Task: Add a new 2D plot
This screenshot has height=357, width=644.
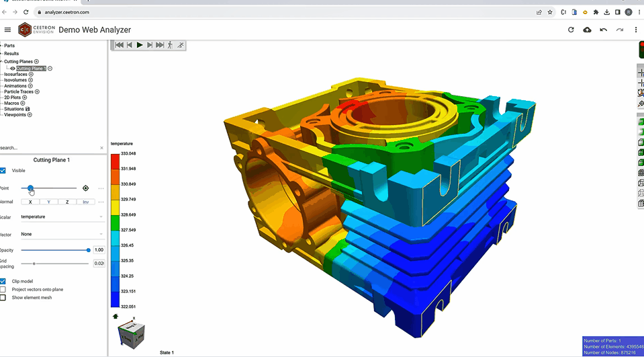Action: [x=24, y=97]
